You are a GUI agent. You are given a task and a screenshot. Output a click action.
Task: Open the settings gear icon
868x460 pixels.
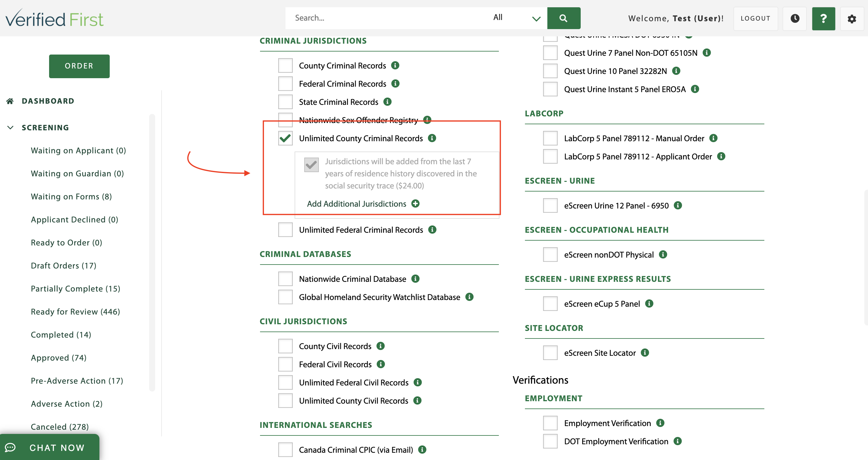(x=852, y=18)
